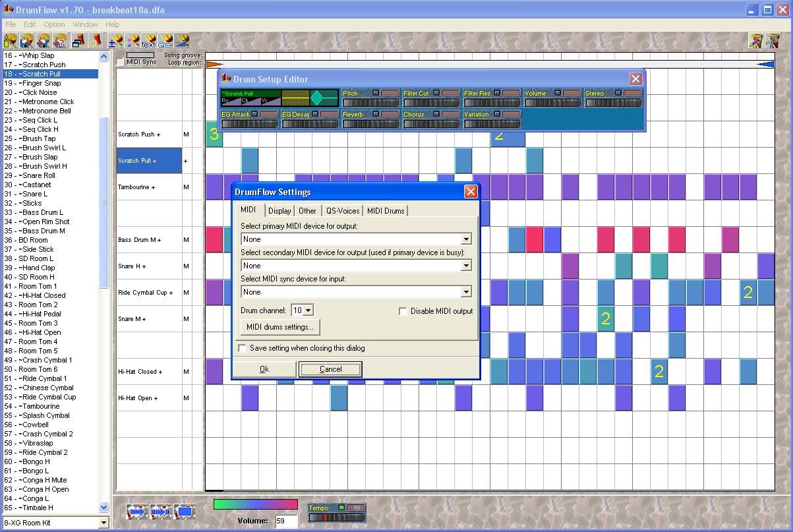Open the Option menu

click(x=54, y=24)
